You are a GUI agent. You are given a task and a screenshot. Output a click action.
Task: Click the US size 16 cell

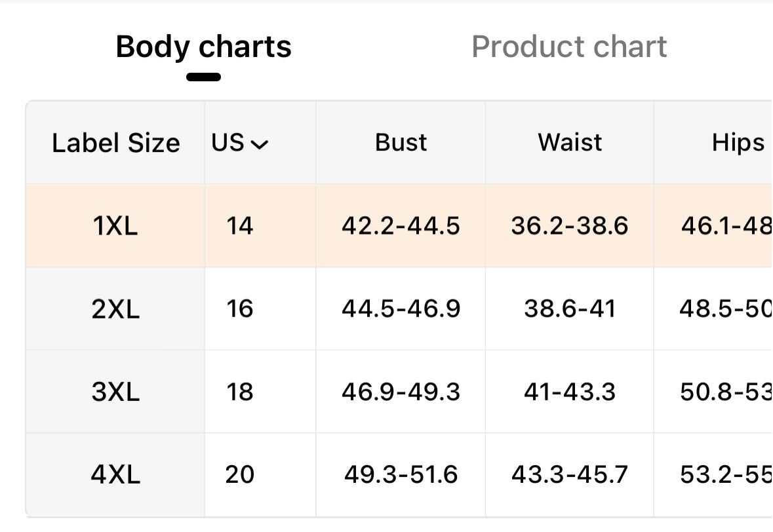pos(239,309)
